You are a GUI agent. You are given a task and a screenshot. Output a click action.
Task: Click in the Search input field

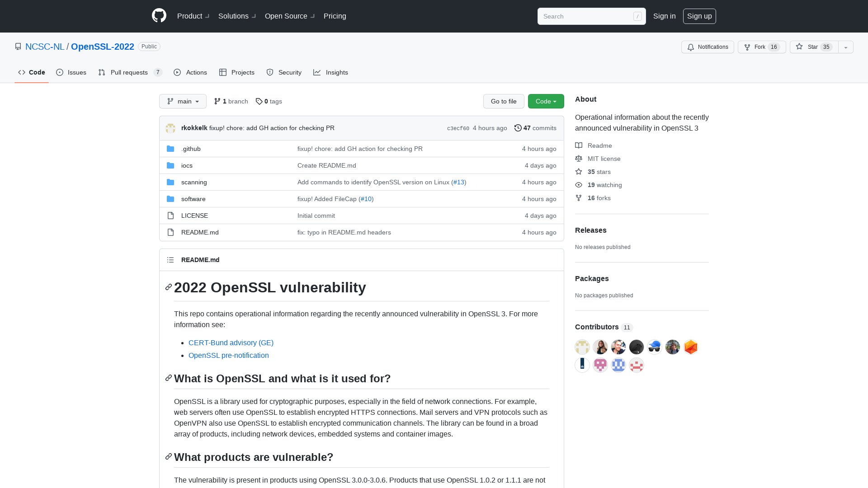point(588,16)
